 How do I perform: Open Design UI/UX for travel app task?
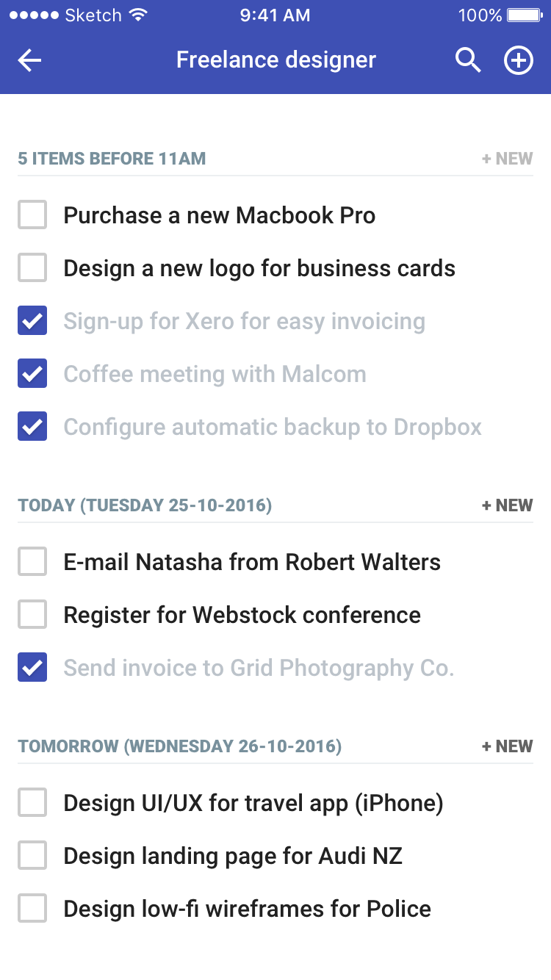coord(253,803)
